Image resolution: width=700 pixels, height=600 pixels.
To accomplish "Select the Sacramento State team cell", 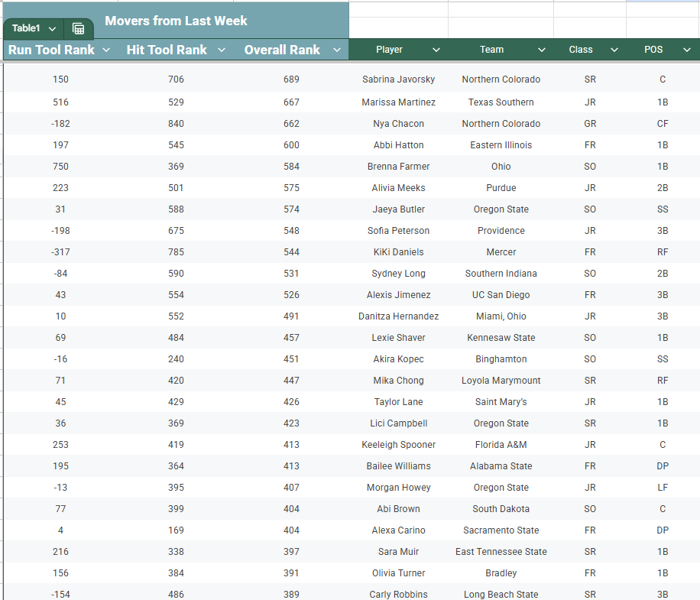I will point(501,530).
